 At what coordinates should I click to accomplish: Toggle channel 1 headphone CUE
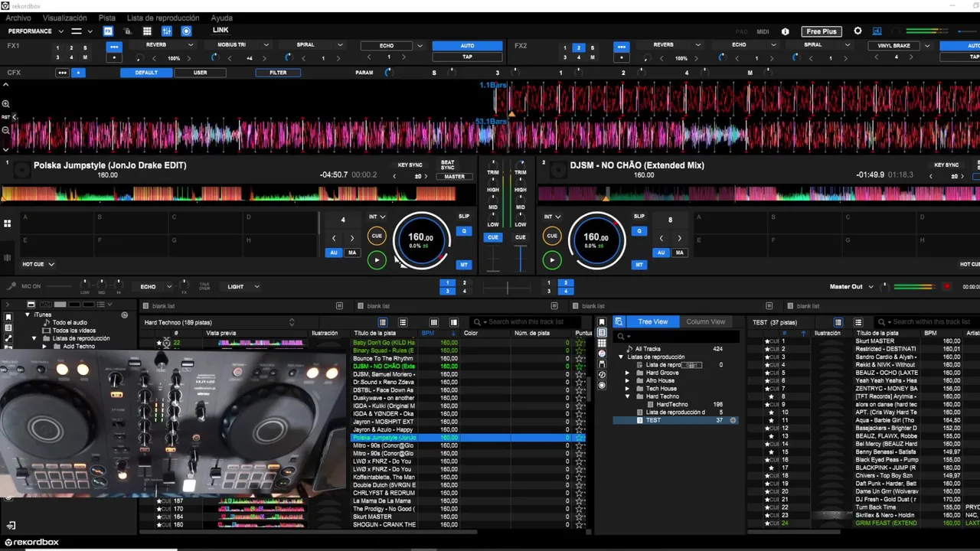493,237
